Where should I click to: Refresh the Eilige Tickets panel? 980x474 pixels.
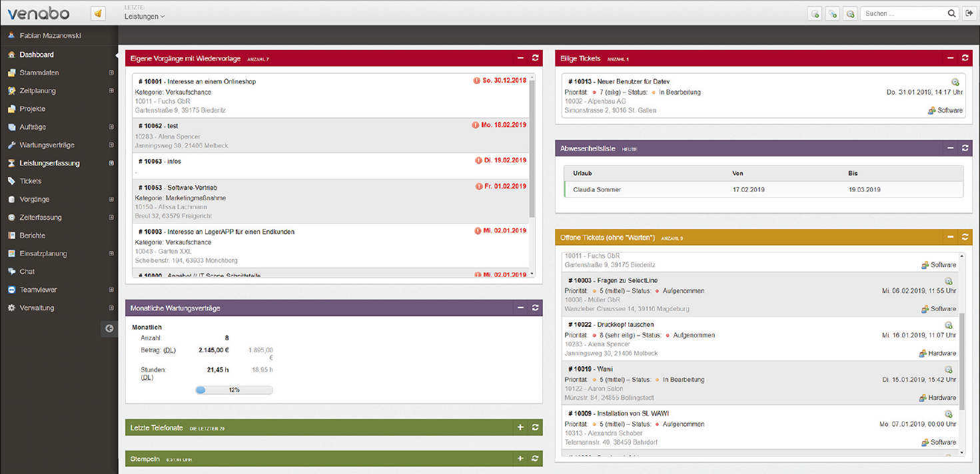pyautogui.click(x=965, y=59)
